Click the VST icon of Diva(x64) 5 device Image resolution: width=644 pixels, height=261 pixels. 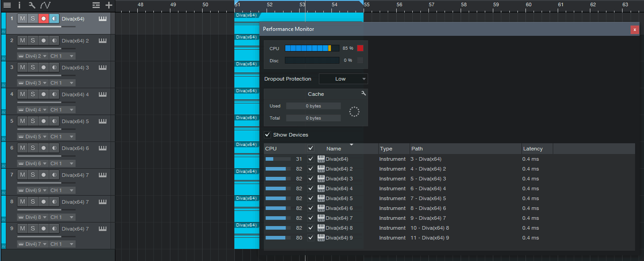321,198
